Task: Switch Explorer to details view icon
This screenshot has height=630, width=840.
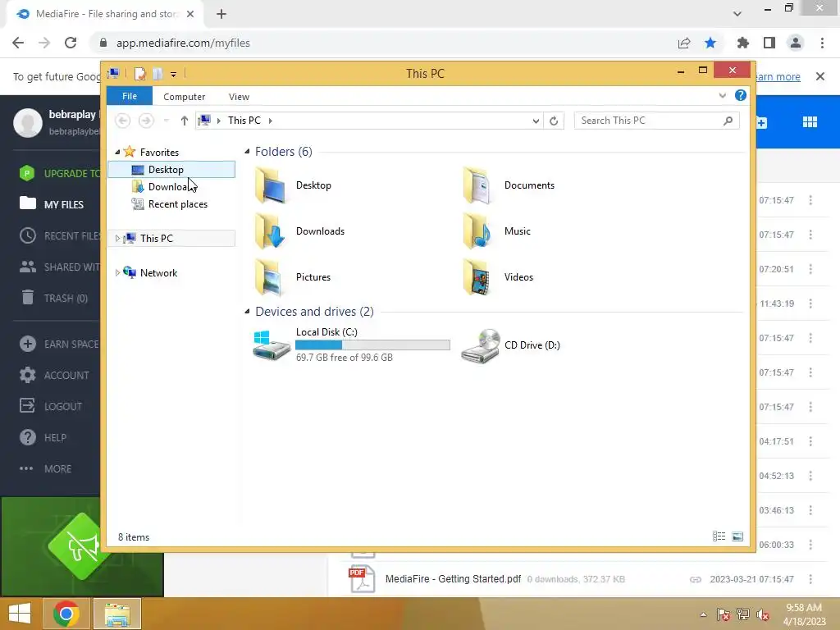Action: coord(719,536)
